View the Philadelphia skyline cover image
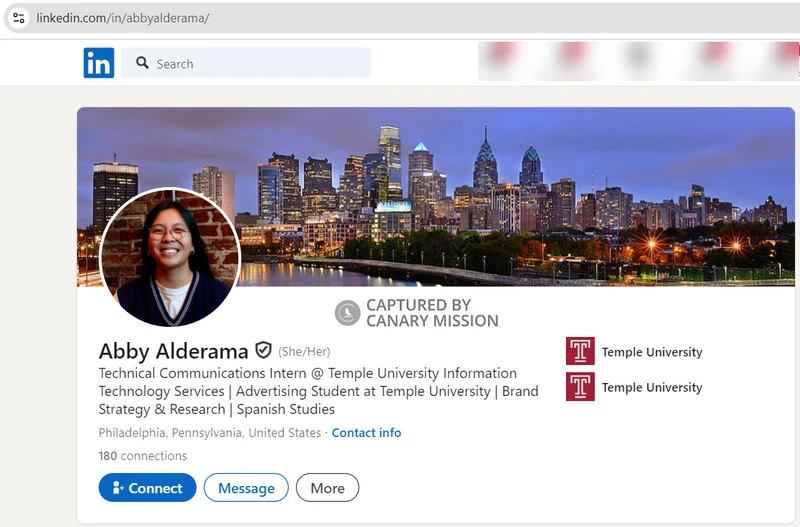The height and width of the screenshot is (527, 800). point(436,196)
